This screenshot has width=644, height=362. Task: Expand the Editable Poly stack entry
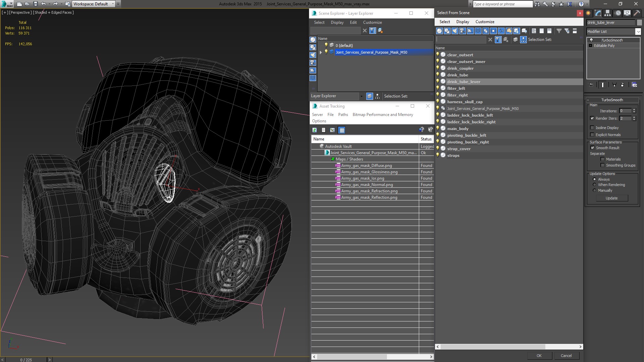[590, 46]
